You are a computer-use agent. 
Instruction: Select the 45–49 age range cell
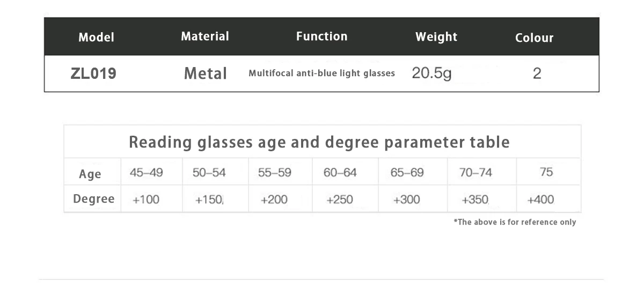(x=147, y=173)
